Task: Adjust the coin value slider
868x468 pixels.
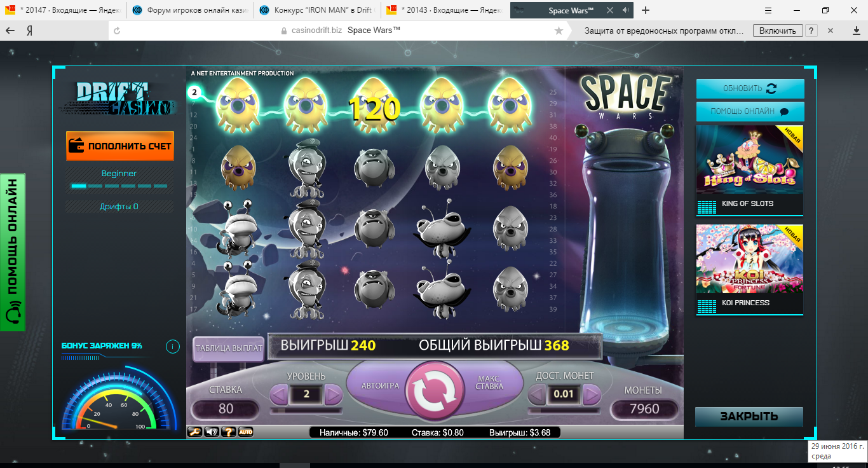Action: click(x=564, y=411)
